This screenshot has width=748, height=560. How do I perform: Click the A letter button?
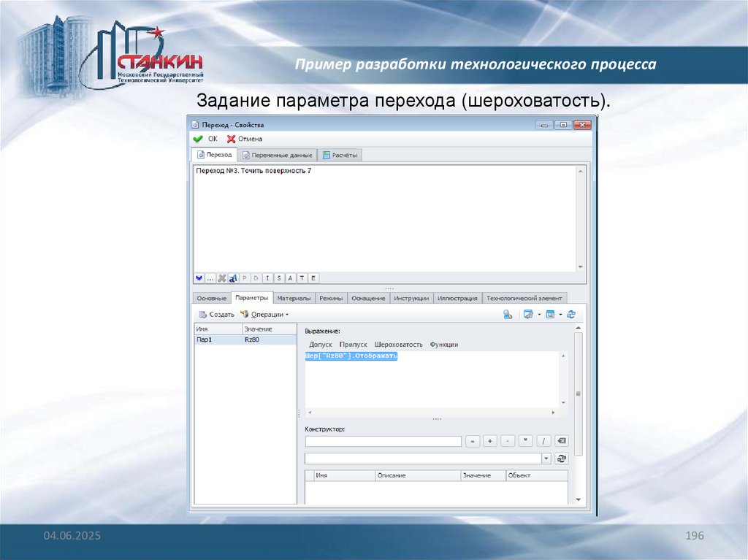290,278
